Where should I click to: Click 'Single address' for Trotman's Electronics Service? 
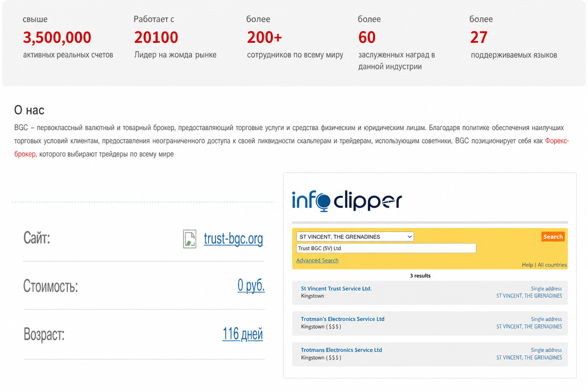[546, 319]
